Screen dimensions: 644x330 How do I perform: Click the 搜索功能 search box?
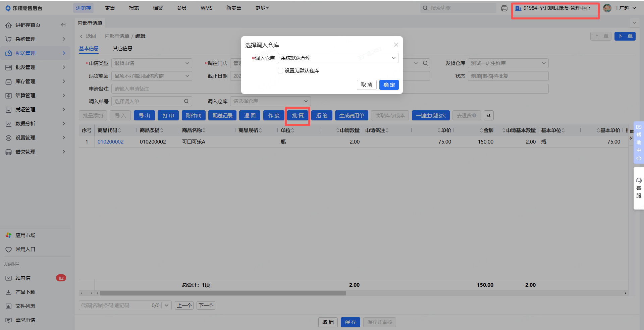pos(458,8)
